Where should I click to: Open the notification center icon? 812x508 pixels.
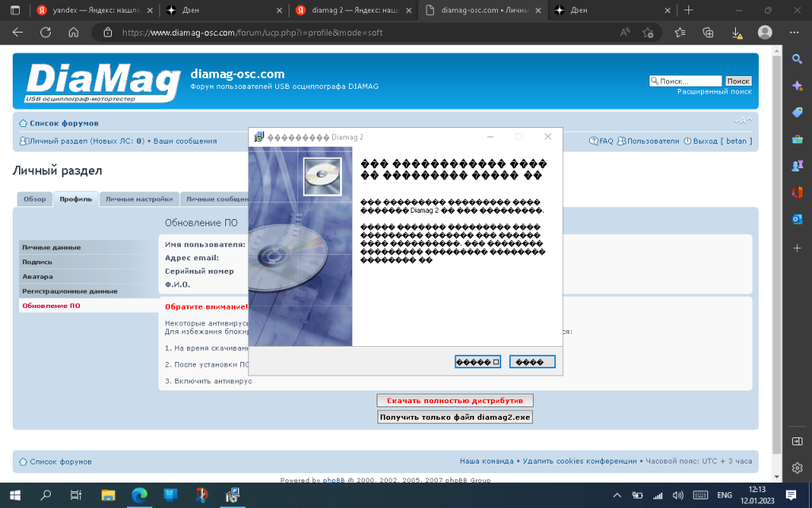[x=791, y=495]
